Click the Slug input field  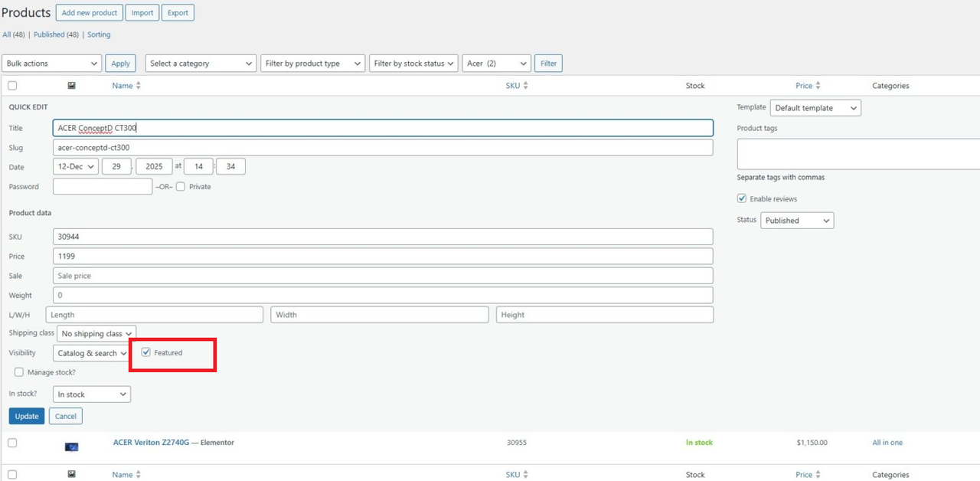pyautogui.click(x=383, y=147)
